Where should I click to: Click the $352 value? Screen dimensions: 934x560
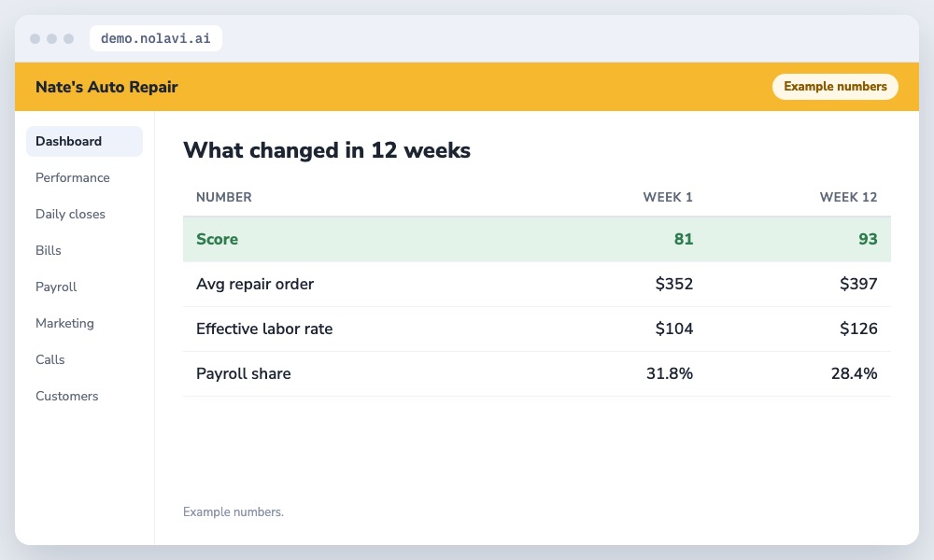674,284
